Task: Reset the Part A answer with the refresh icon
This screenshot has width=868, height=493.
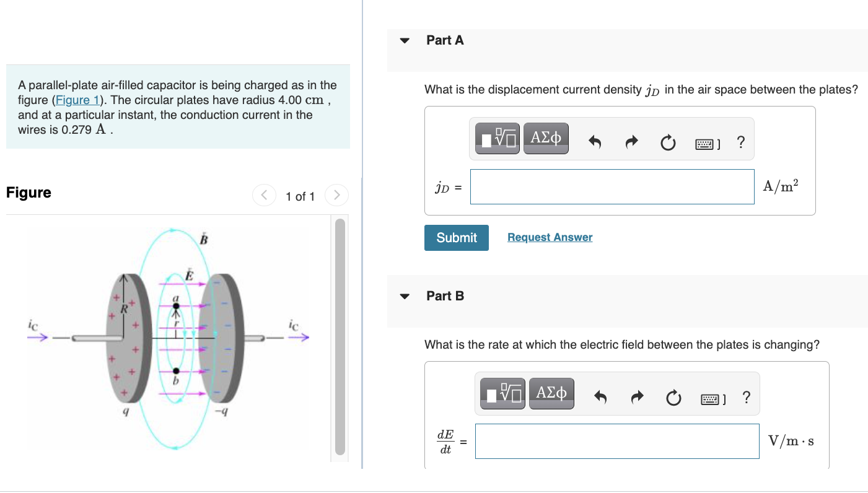Action: point(667,142)
